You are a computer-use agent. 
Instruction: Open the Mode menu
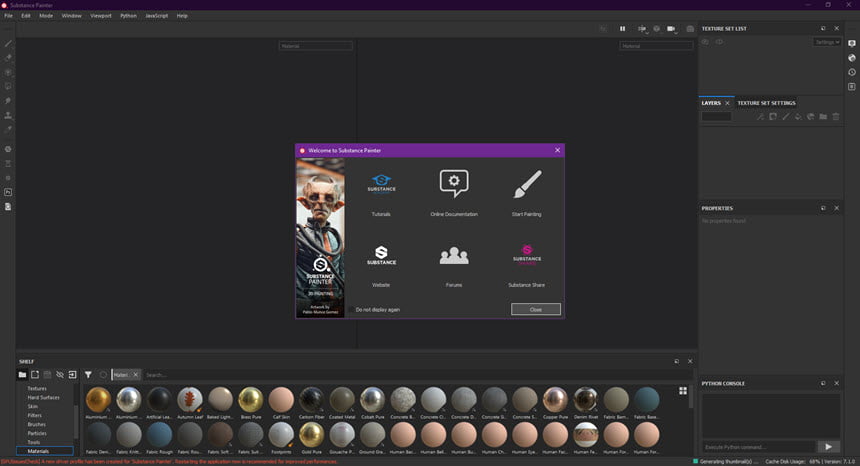click(x=46, y=16)
